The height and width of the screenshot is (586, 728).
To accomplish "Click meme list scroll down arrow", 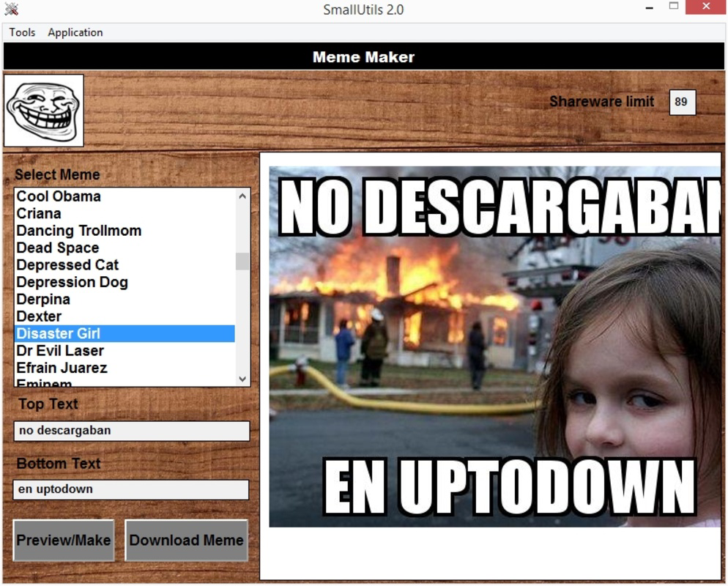I will click(242, 379).
